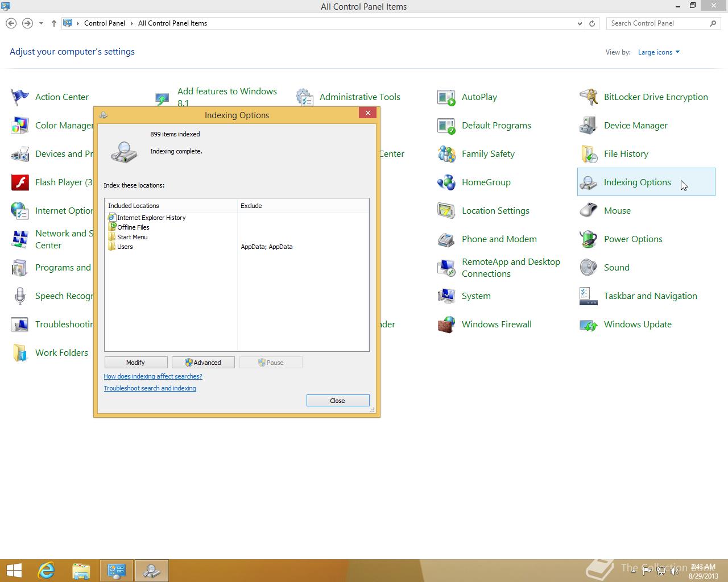The width and height of the screenshot is (728, 582).
Task: Open the Windows Firewall brick icon
Action: click(446, 325)
